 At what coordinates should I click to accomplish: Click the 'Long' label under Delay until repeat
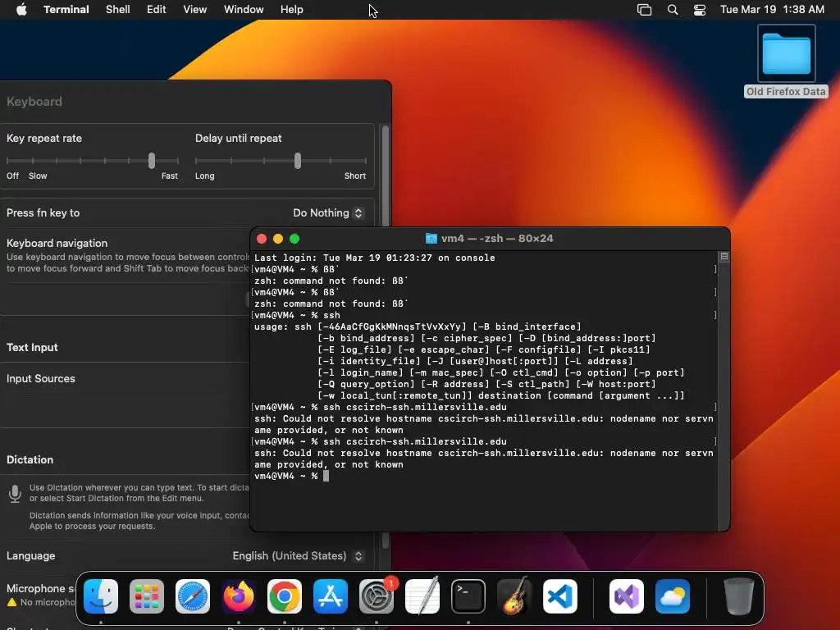point(204,176)
